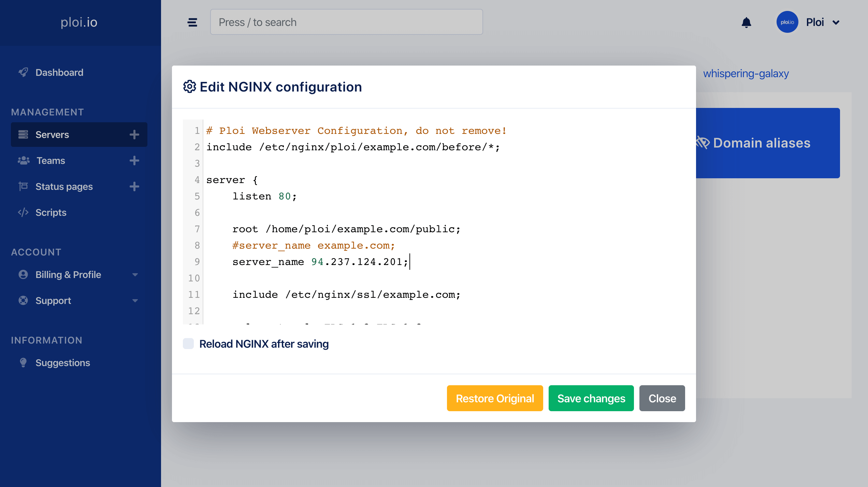Screen dimensions: 868x487
Task: Open the notifications bell
Action: (746, 23)
